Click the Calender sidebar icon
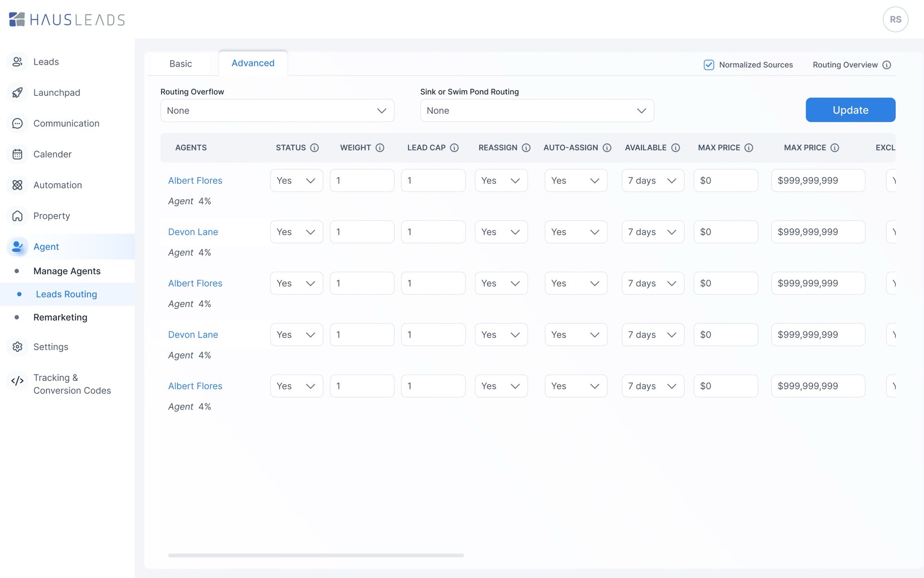This screenshot has height=578, width=924. coord(17,154)
